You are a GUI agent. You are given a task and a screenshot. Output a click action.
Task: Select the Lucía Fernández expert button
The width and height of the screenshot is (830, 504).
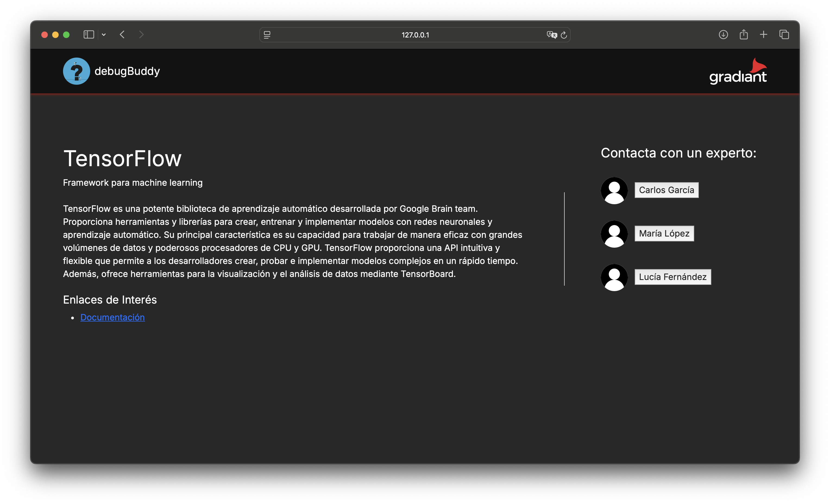pos(673,277)
